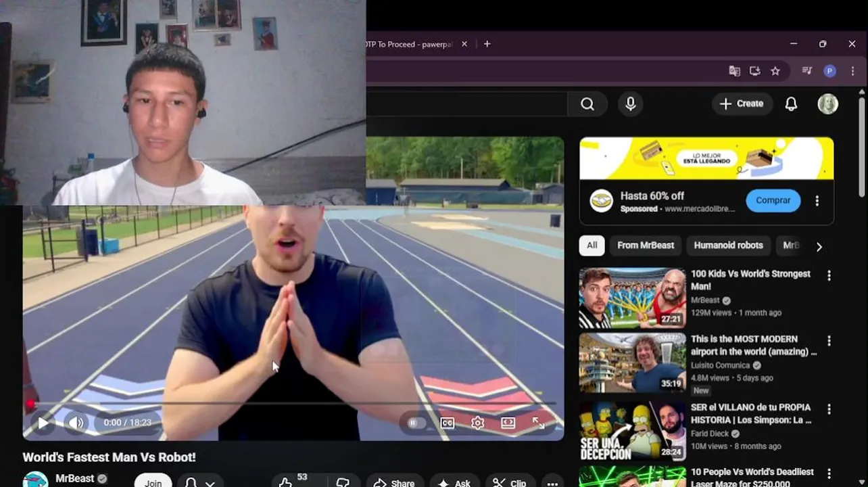Toggle closed captions CC

coord(447,423)
